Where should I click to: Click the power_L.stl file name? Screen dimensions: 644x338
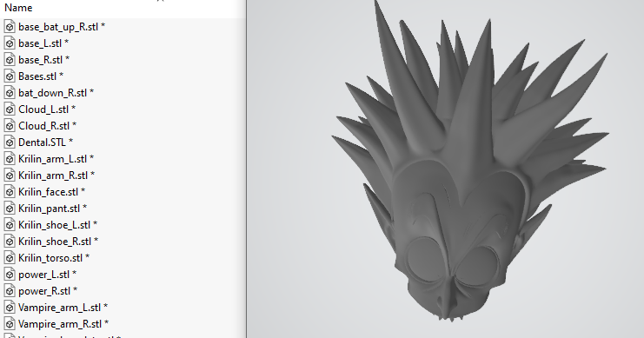[47, 275]
